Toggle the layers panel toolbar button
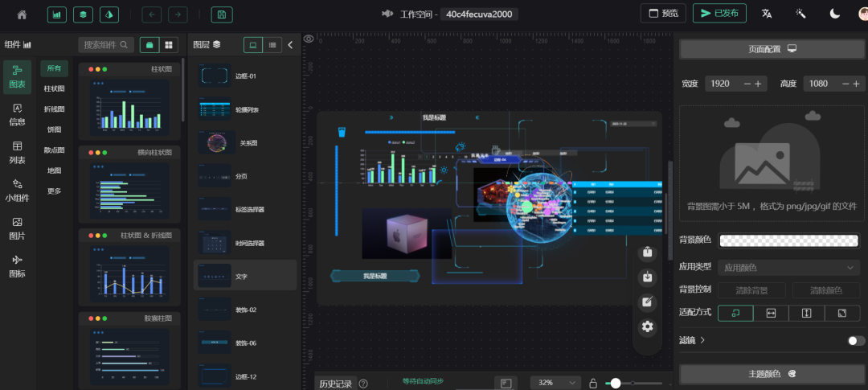The height and width of the screenshot is (390, 868). point(83,14)
